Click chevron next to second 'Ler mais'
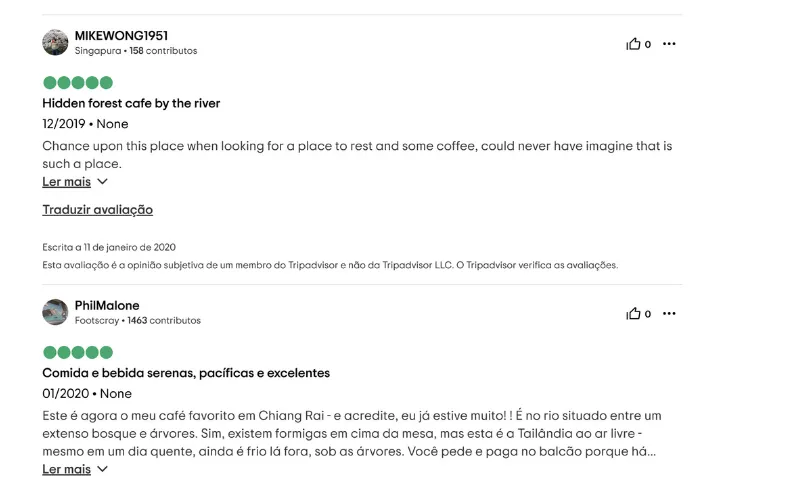800x500 pixels. point(102,469)
